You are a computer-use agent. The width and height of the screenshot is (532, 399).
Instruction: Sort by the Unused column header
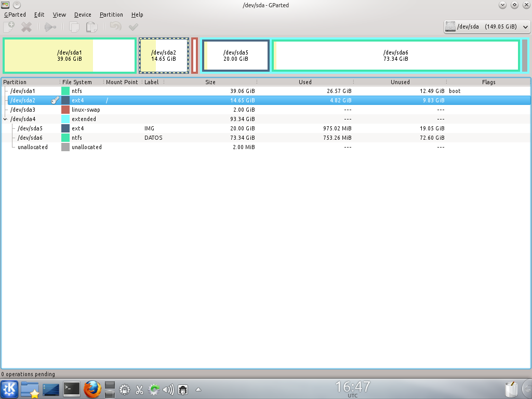click(400, 82)
